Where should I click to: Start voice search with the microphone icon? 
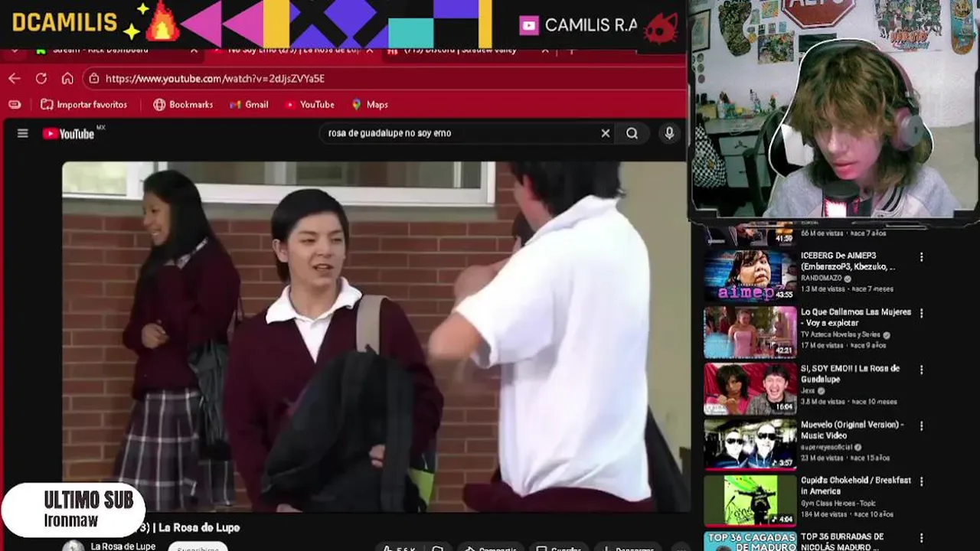(669, 133)
